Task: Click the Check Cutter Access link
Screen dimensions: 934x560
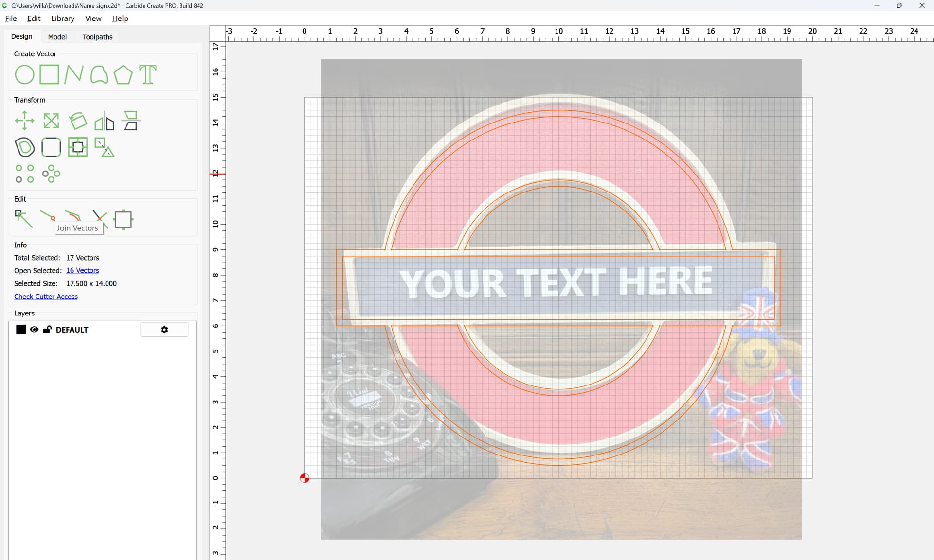Action: 46,297
